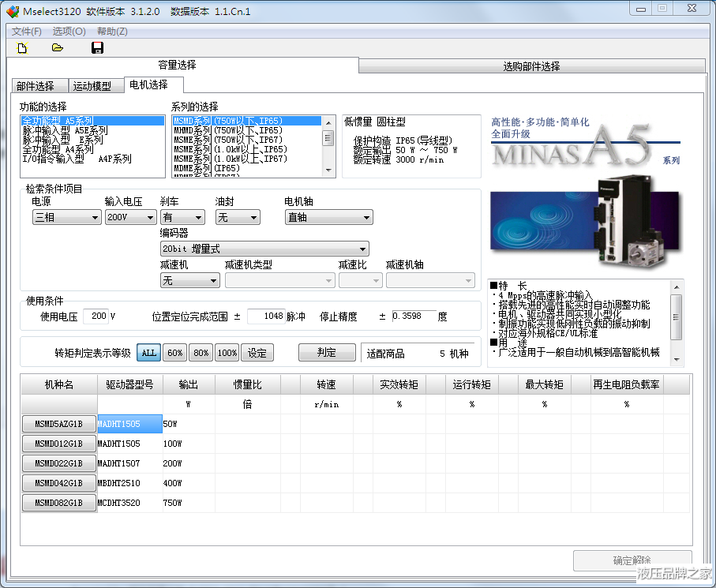This screenshot has width=716, height=588.
Task: Open the 电机轴 直轴 dropdown
Action: (x=328, y=217)
